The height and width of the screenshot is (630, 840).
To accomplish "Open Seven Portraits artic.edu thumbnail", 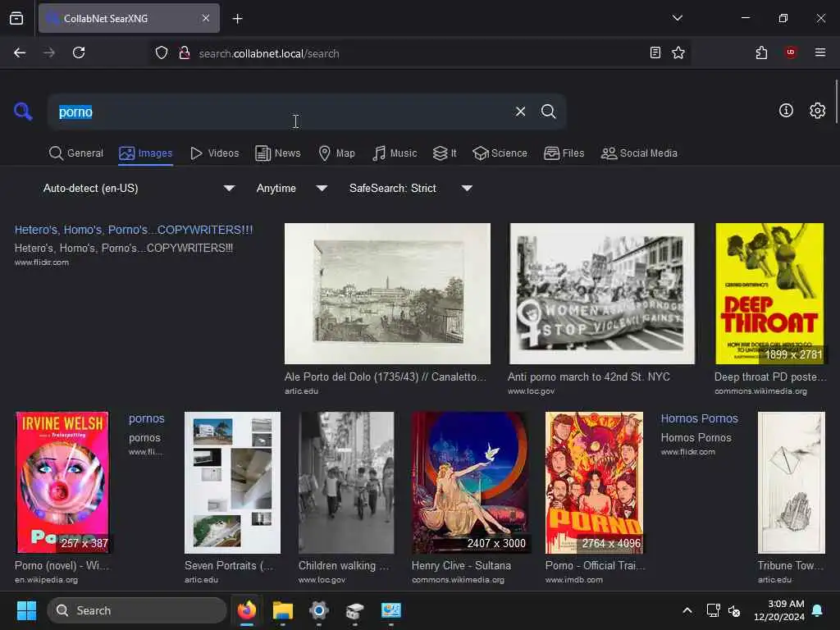I will [x=232, y=482].
